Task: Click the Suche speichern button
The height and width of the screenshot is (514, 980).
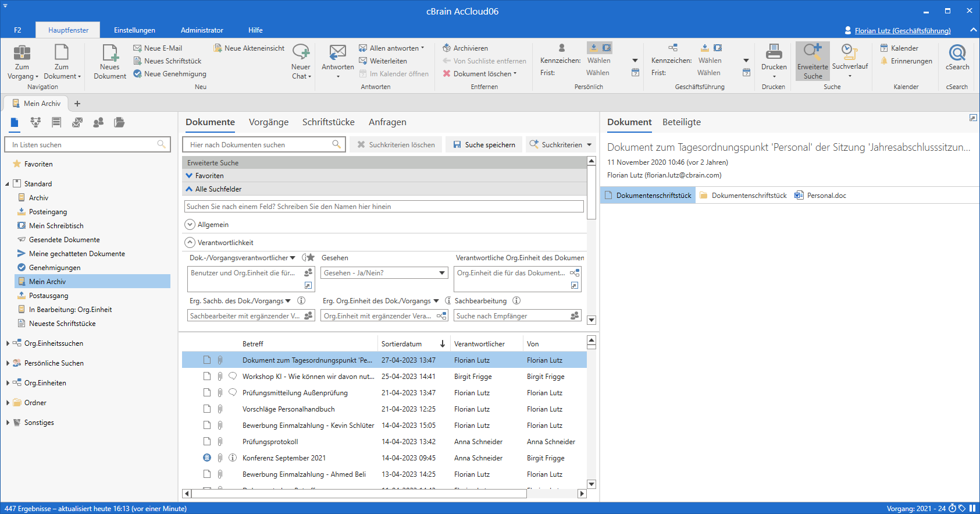Action: coord(484,145)
